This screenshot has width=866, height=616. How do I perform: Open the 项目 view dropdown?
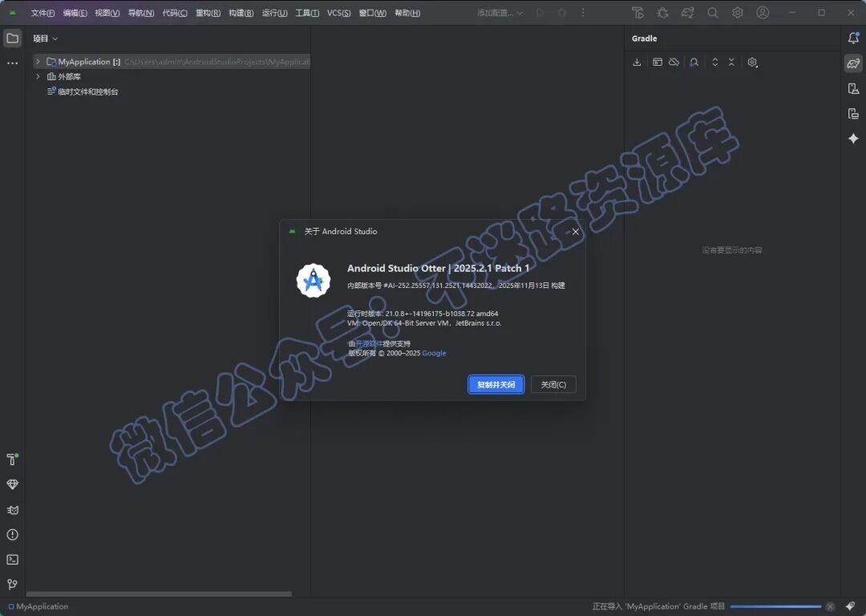coord(45,38)
